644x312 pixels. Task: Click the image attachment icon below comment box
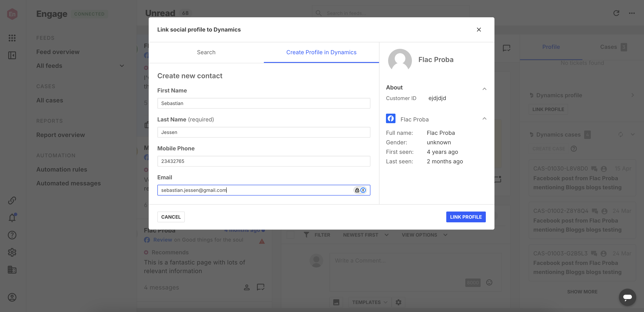click(336, 302)
